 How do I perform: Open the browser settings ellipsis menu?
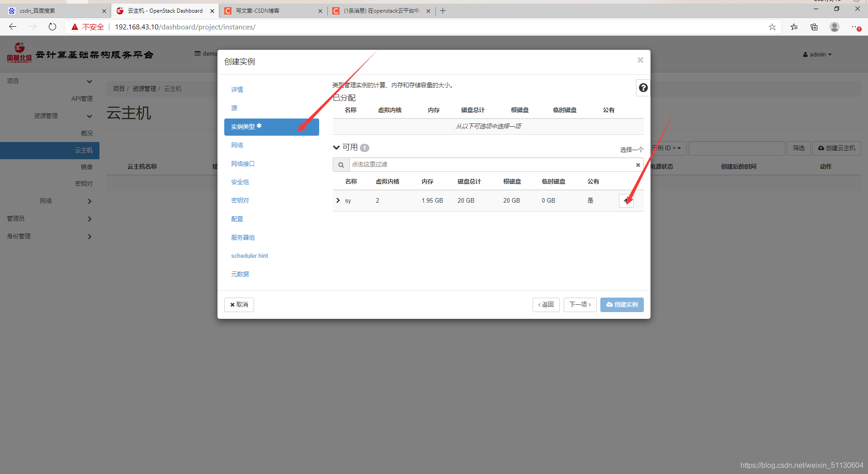(855, 27)
